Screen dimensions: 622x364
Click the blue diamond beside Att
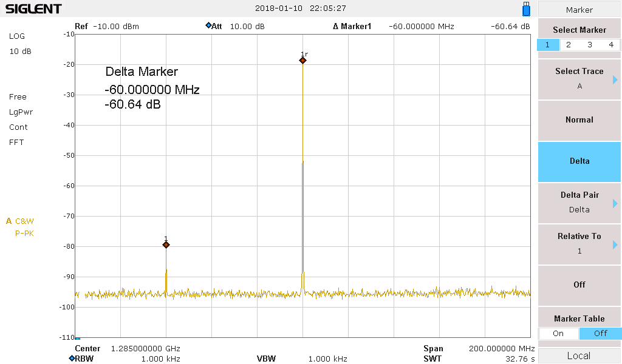click(208, 26)
